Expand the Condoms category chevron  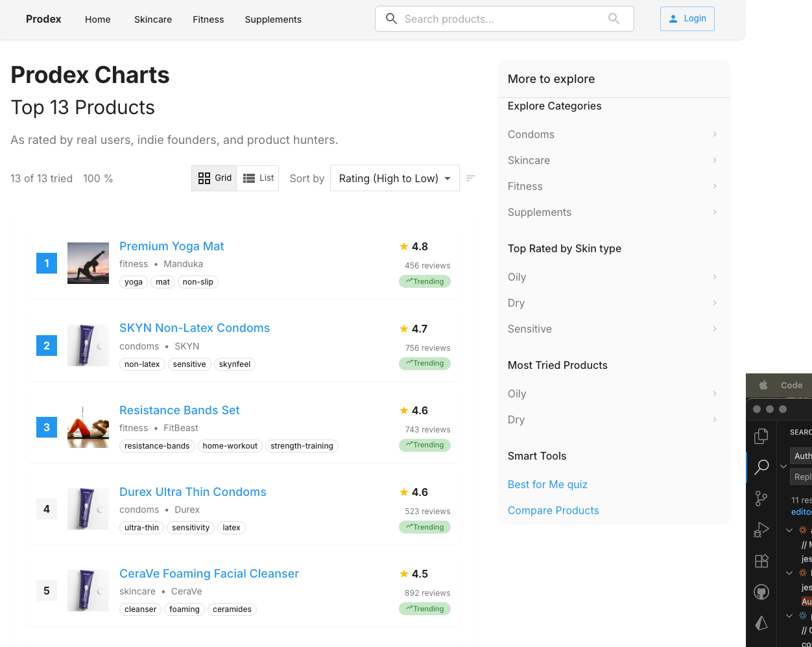coord(715,134)
